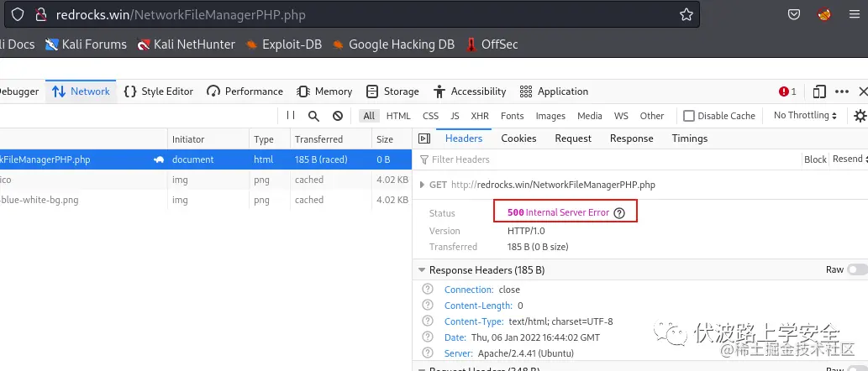This screenshot has height=371, width=868.
Task: Collapse the request details pane icon
Action: click(424, 138)
